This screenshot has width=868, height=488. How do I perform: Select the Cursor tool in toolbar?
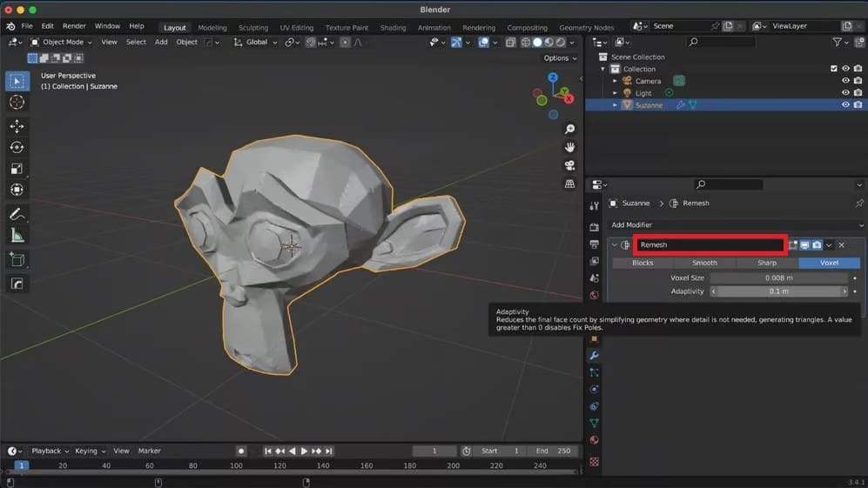point(17,103)
